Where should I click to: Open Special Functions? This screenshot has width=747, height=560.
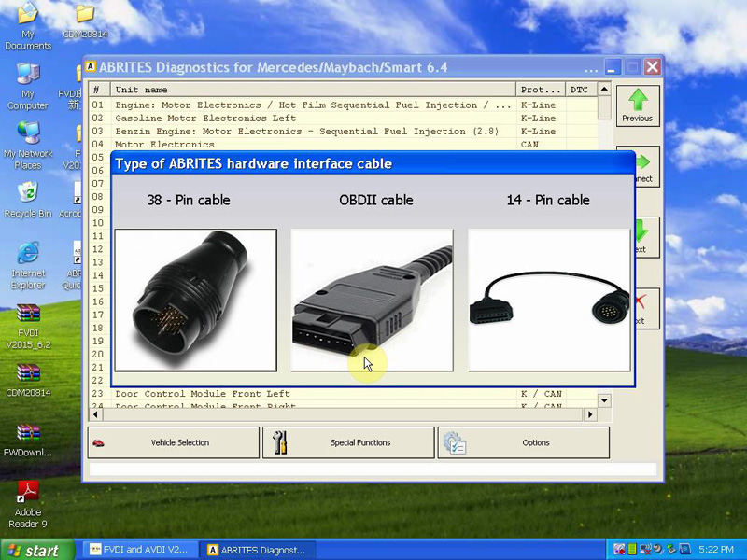[348, 442]
